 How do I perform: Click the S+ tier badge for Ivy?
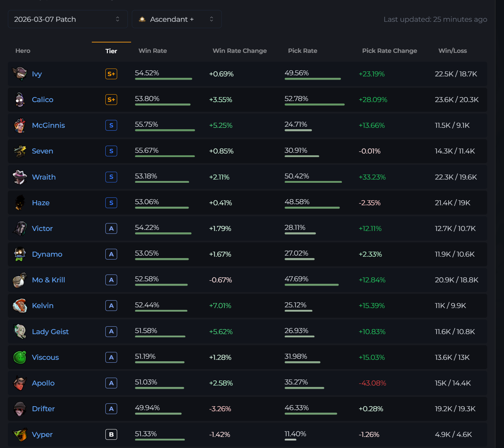click(x=111, y=74)
